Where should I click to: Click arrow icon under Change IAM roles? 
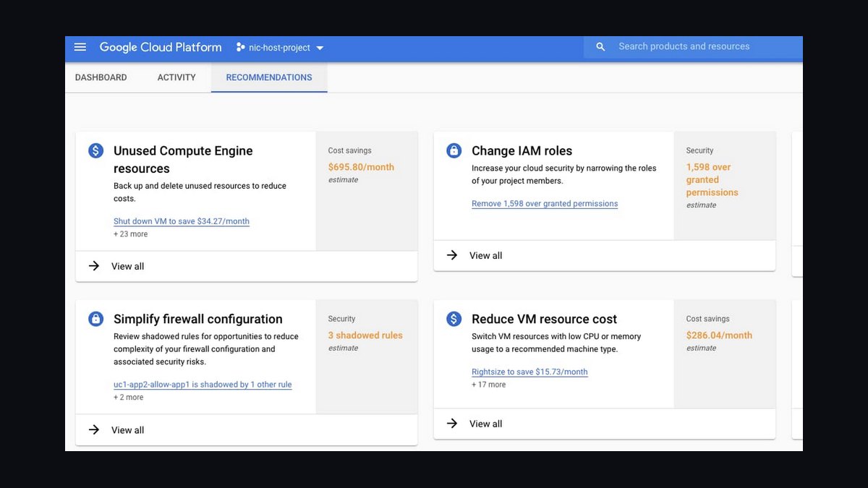click(452, 255)
